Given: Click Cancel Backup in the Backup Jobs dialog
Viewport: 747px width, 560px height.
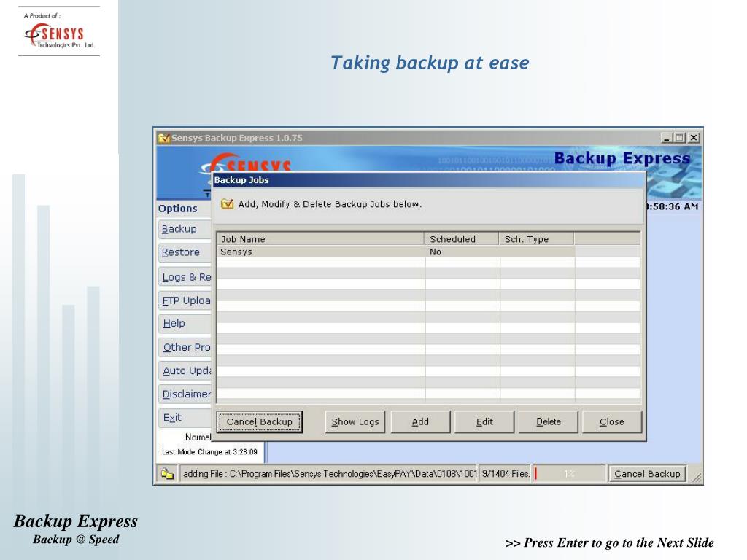Looking at the screenshot, I should click(x=260, y=422).
